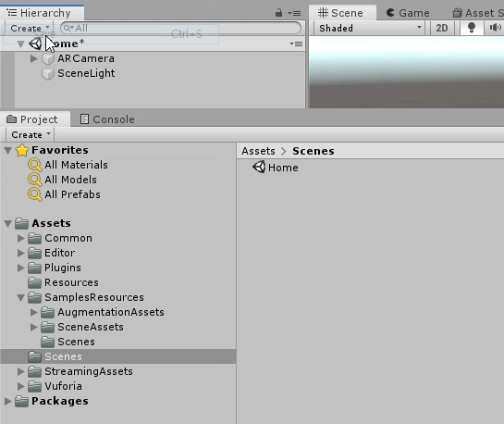Collapse the SamplesResources folder
The image size is (504, 424).
pyautogui.click(x=21, y=297)
